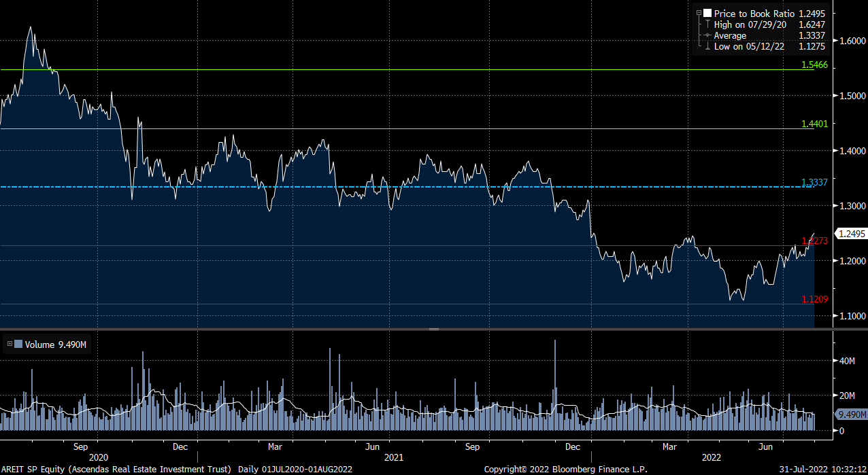Click the 1.3000 y-axis tick label
The image size is (868, 475).
tap(852, 206)
